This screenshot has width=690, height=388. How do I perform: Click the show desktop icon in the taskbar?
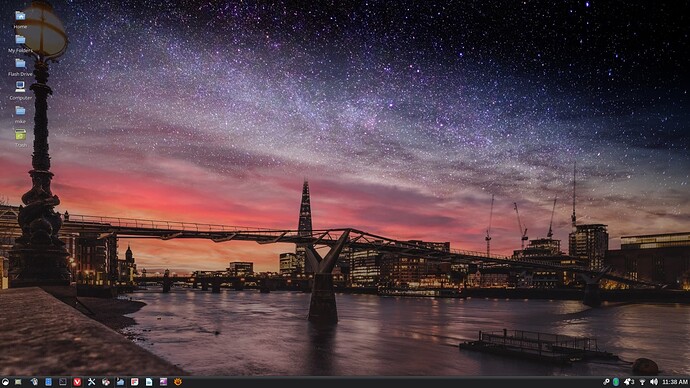click(x=18, y=382)
